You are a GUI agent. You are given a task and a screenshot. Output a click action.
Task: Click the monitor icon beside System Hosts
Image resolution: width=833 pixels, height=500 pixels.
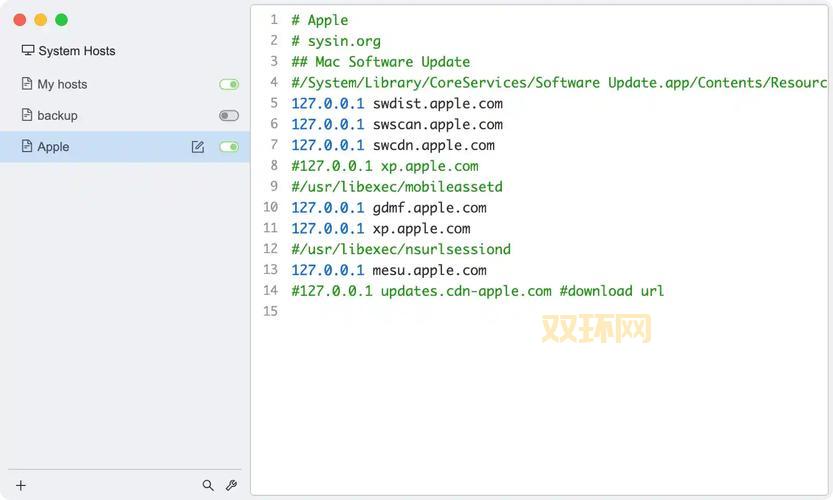[x=28, y=51]
